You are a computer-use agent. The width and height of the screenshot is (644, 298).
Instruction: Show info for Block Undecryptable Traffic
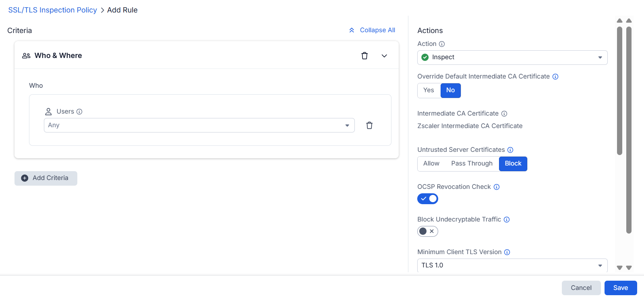tap(507, 219)
